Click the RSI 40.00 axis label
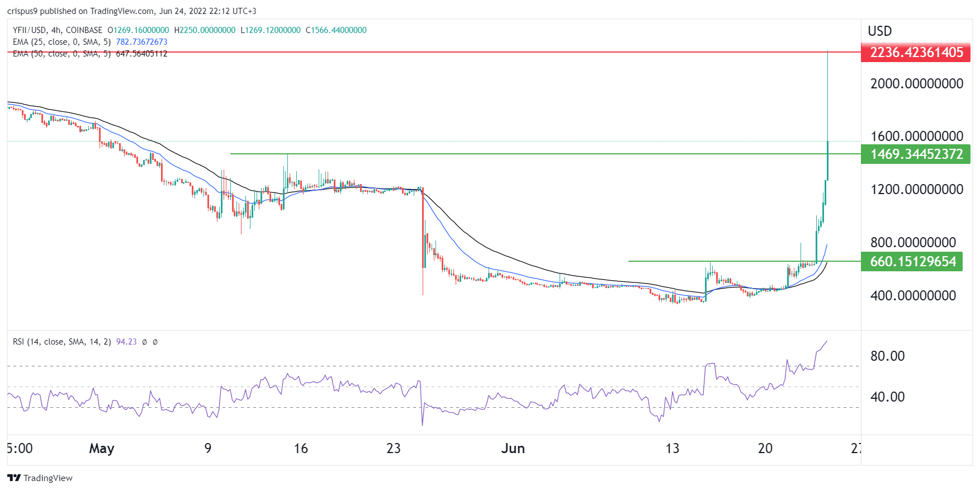Image resolution: width=980 pixels, height=490 pixels. click(x=887, y=397)
